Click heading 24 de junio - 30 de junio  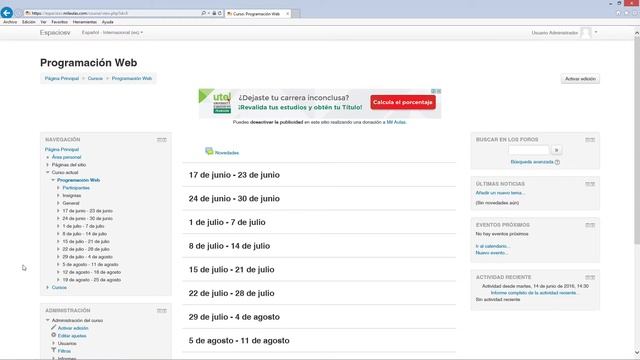tap(234, 199)
